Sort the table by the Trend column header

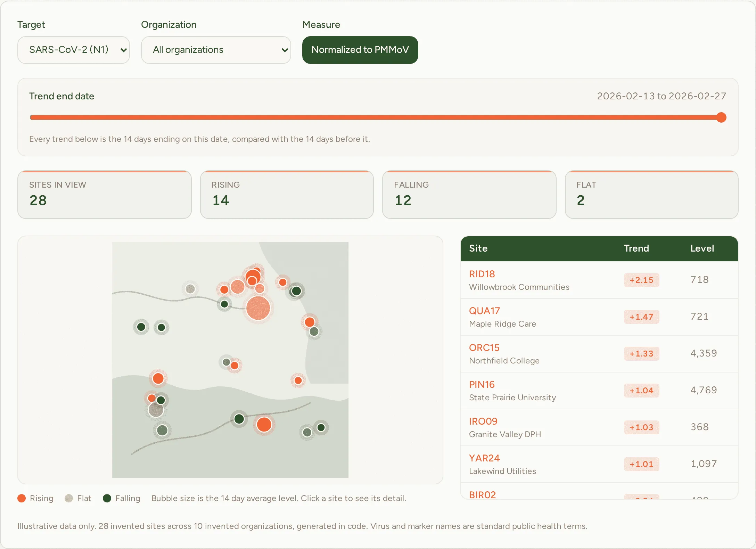coord(636,248)
